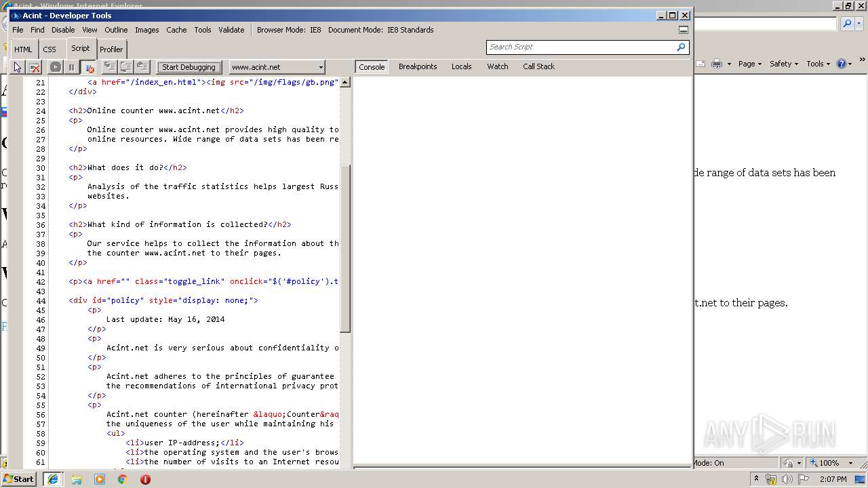Click the source pane vertical scrollbar thumb
The image size is (868, 488).
click(345, 249)
